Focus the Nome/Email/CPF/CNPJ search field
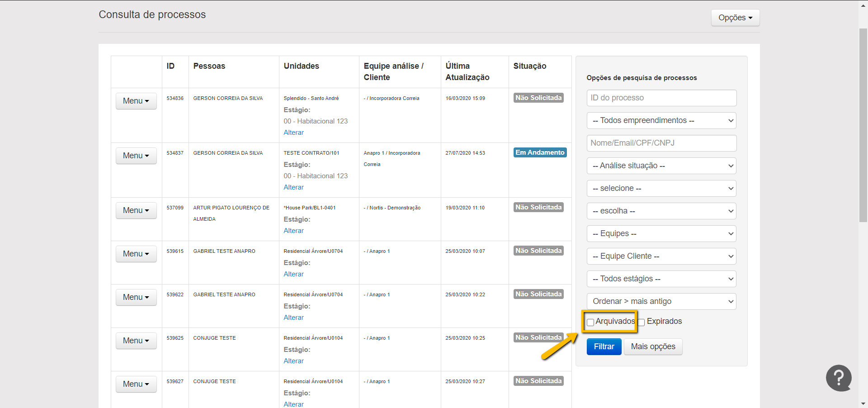 point(661,143)
